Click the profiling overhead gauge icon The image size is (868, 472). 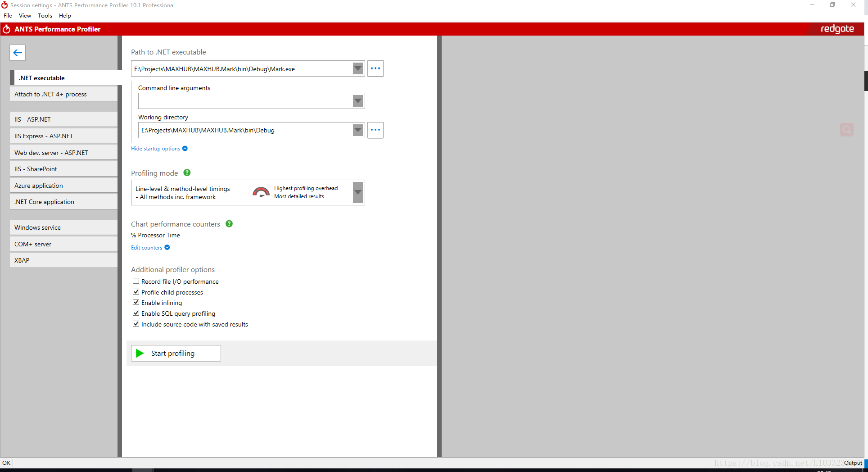click(261, 192)
